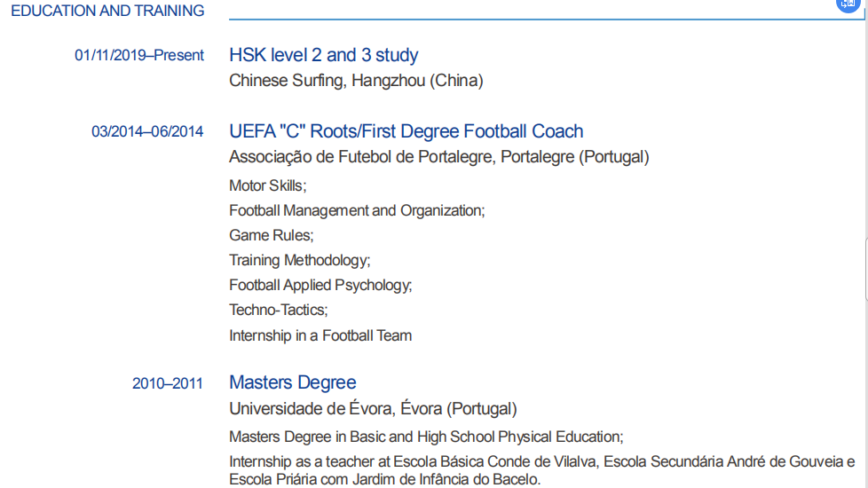
Task: Click the Football Applied Psychology line
Action: tap(320, 286)
